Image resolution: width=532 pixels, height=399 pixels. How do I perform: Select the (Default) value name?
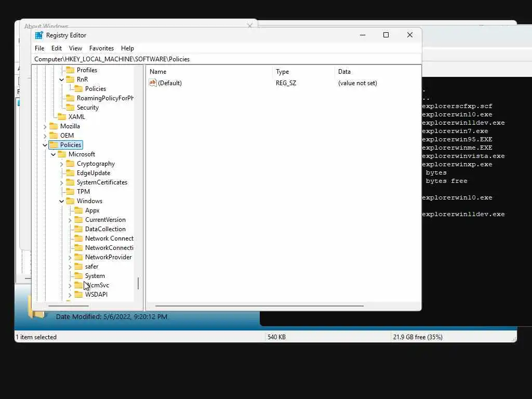tap(170, 83)
